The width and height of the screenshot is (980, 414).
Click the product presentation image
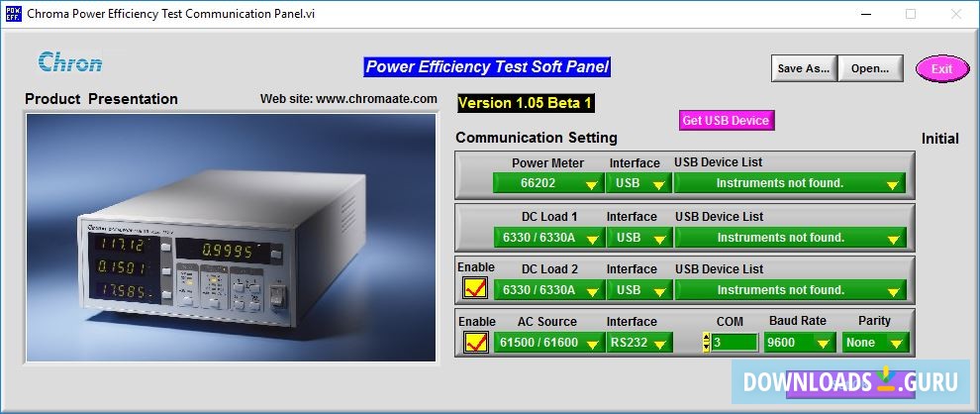[x=231, y=238]
